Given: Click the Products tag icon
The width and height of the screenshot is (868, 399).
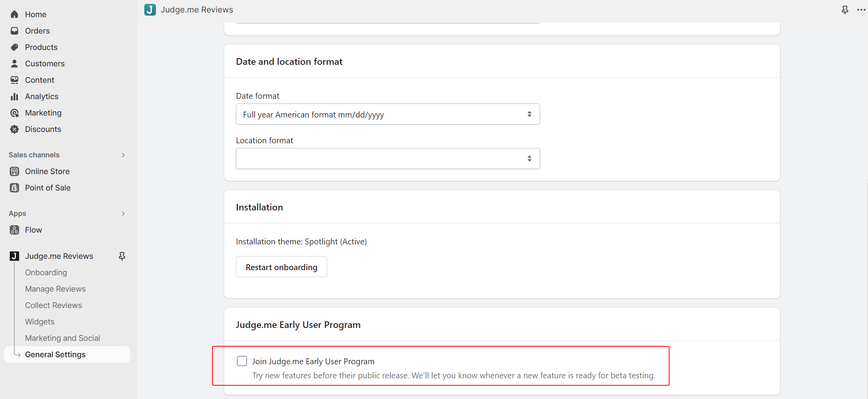Looking at the screenshot, I should point(14,47).
